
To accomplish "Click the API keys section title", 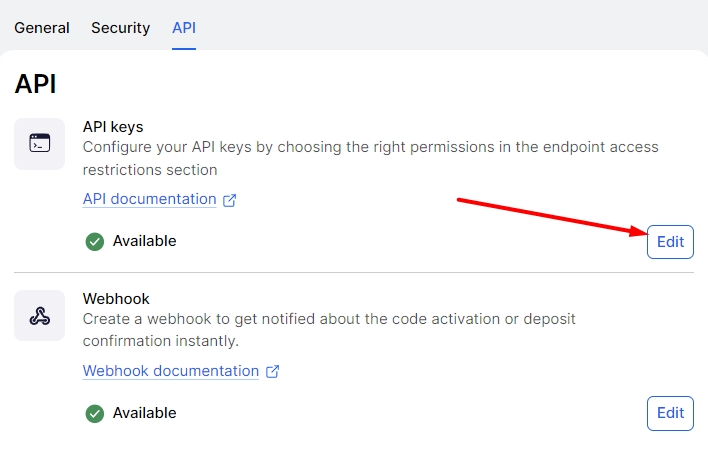I will (x=113, y=127).
